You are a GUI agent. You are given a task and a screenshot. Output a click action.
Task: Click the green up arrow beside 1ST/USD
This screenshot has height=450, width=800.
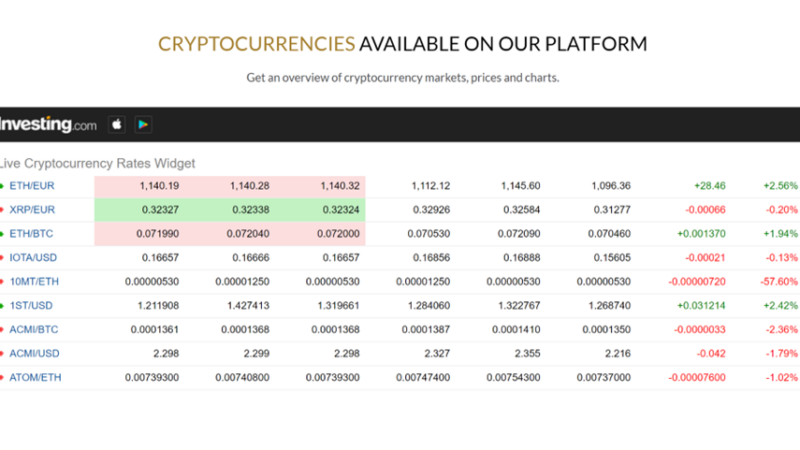(x=2, y=306)
